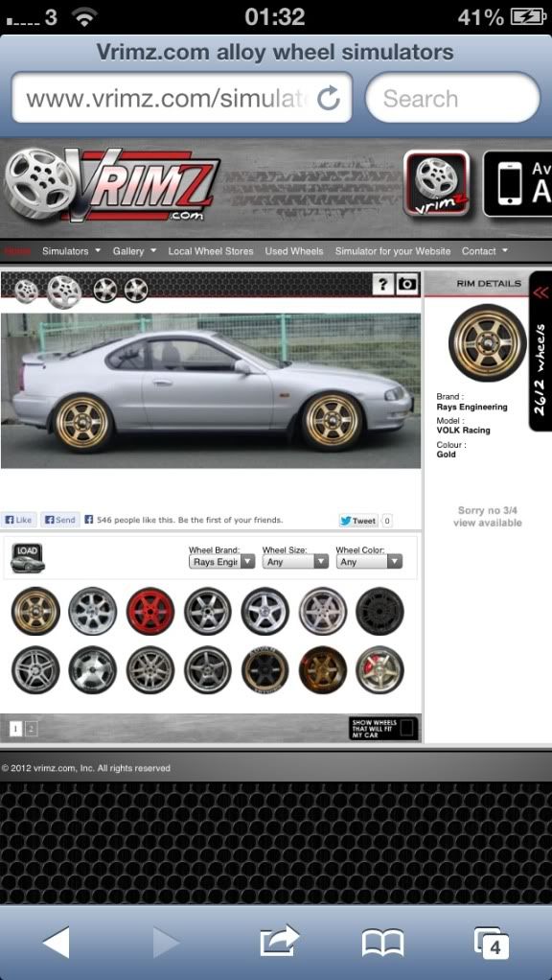The image size is (552, 980).
Task: Click the Facebook Like button
Action: point(18,520)
